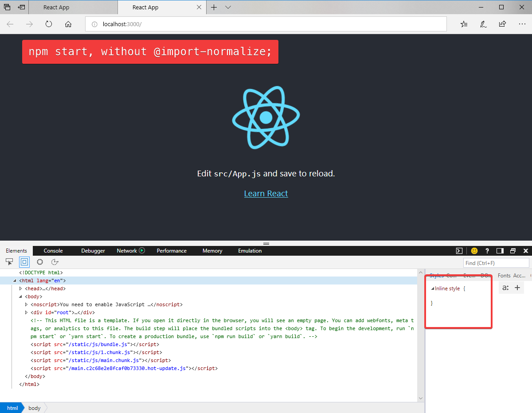
Task: Select the hot-update.js script line
Action: click(124, 368)
